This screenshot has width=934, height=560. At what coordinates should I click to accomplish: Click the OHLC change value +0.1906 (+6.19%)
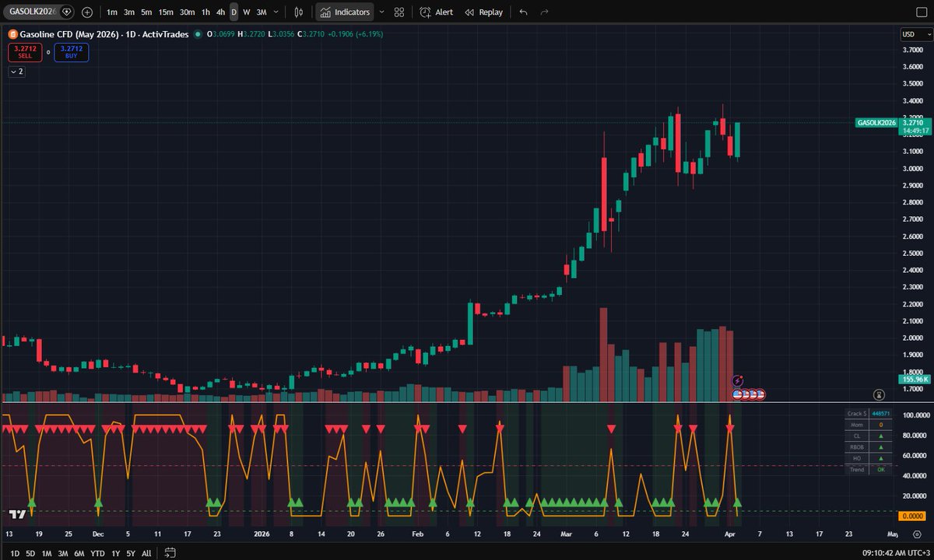tap(354, 34)
